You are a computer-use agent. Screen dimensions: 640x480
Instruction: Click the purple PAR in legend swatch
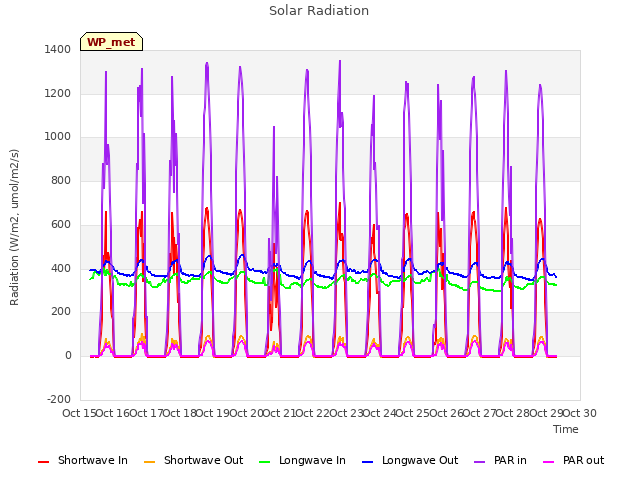480,462
